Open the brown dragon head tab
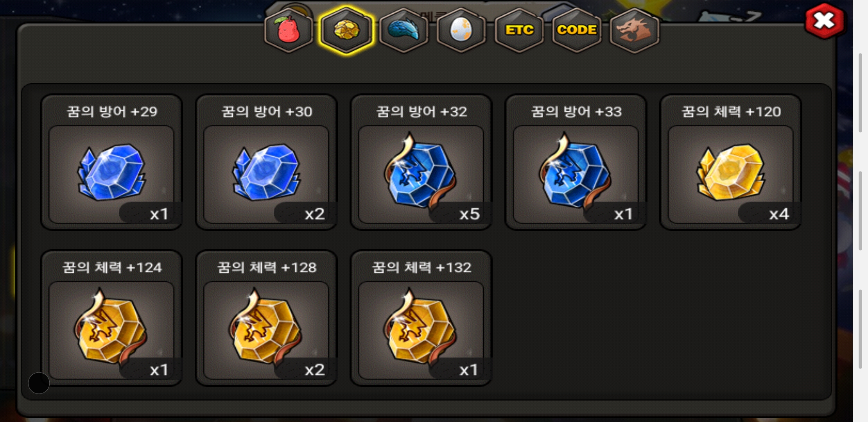This screenshot has width=868, height=422. tap(634, 30)
